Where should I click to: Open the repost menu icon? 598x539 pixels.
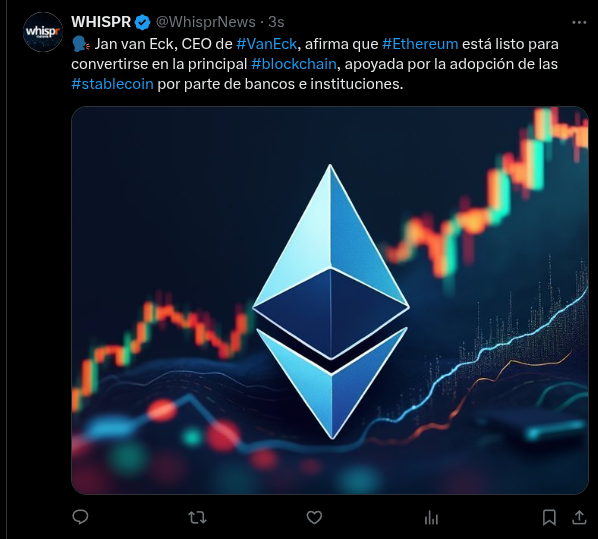coord(197,518)
